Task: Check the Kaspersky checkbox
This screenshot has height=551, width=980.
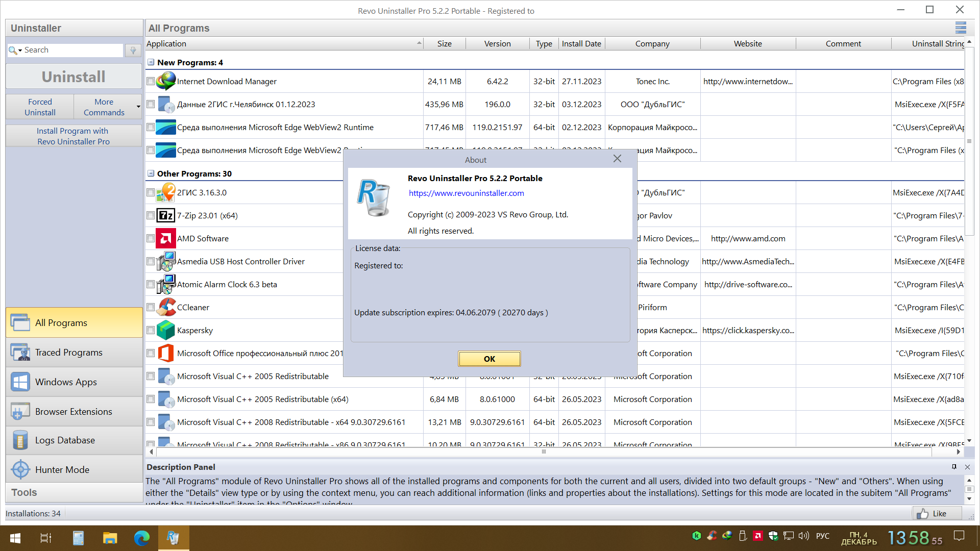Action: tap(151, 330)
